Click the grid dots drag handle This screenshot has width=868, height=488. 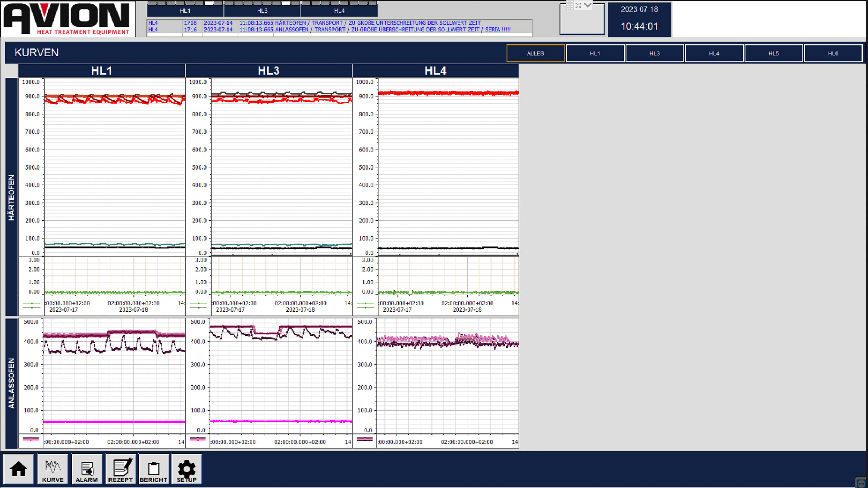point(570,5)
